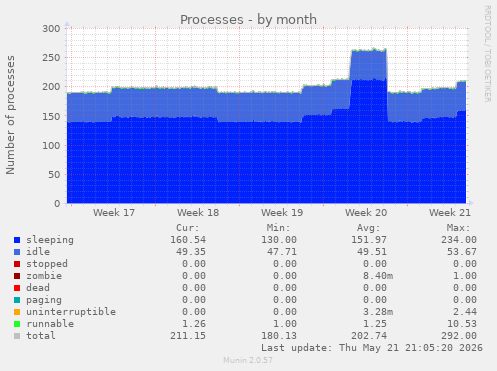Click idle minimum value 47.71
497x371 pixels.
(282, 252)
